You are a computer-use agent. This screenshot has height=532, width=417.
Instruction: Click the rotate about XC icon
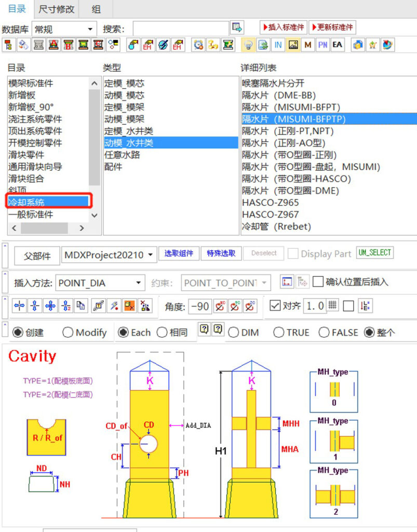coord(220,307)
